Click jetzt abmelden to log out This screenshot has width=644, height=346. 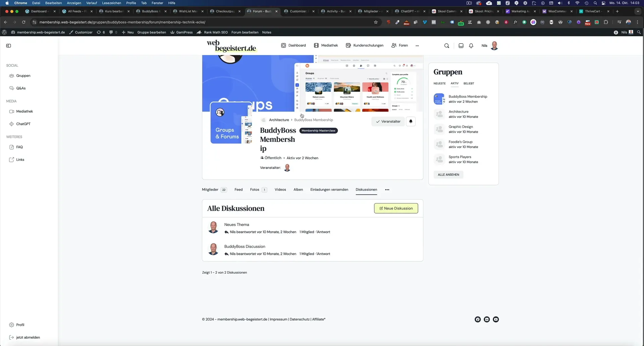pos(28,337)
